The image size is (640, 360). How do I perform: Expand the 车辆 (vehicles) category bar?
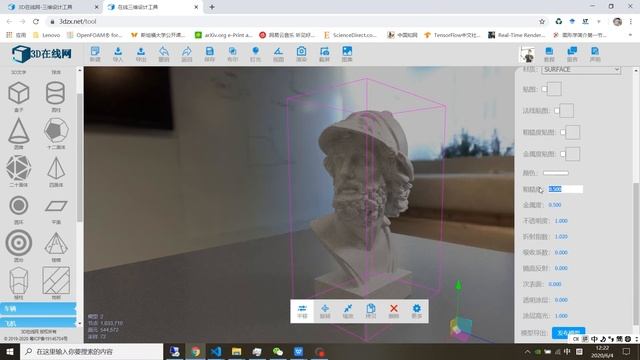[38, 309]
